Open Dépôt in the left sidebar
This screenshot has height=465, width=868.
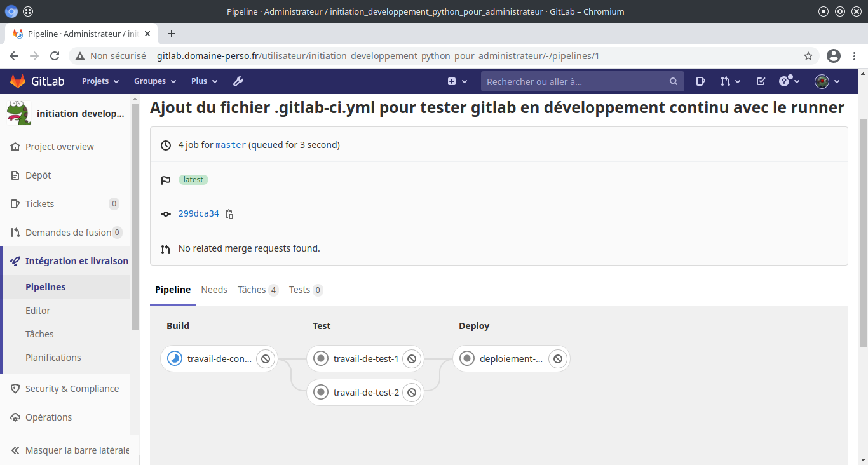38,175
